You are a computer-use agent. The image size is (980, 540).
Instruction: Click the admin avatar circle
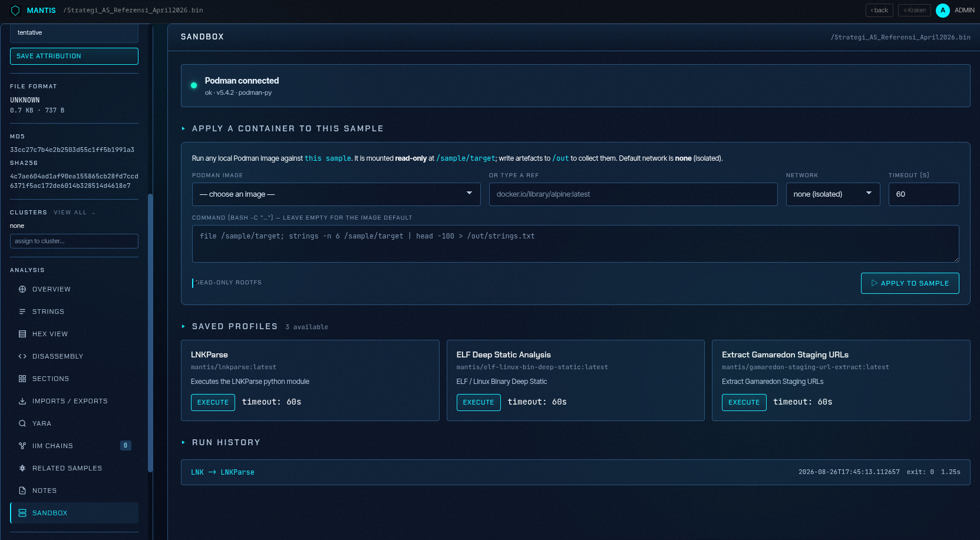[x=942, y=10]
